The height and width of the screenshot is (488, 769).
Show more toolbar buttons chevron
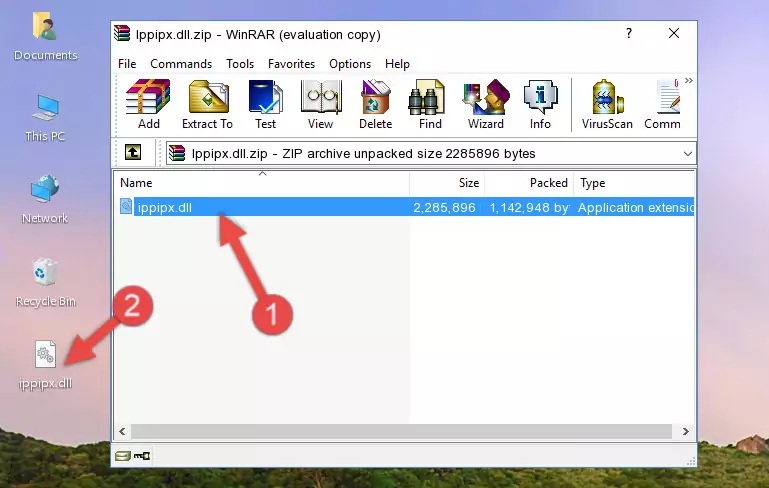689,81
